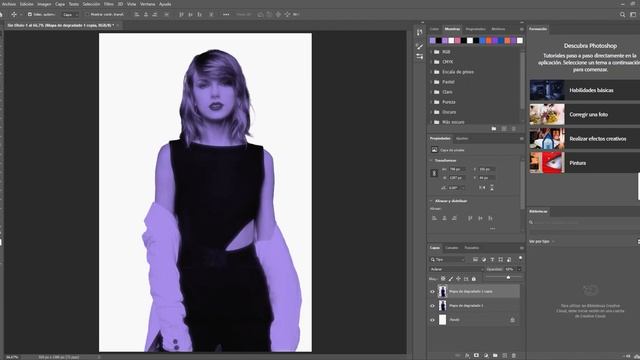Open the History panel icon in collapsed dock

tap(420, 32)
